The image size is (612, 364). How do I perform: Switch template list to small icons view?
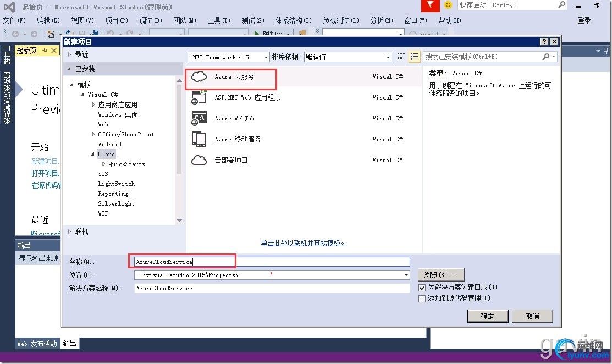click(401, 57)
